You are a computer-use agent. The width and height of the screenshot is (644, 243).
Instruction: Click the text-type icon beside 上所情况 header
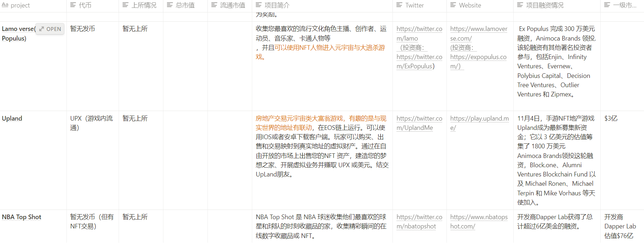(125, 5)
